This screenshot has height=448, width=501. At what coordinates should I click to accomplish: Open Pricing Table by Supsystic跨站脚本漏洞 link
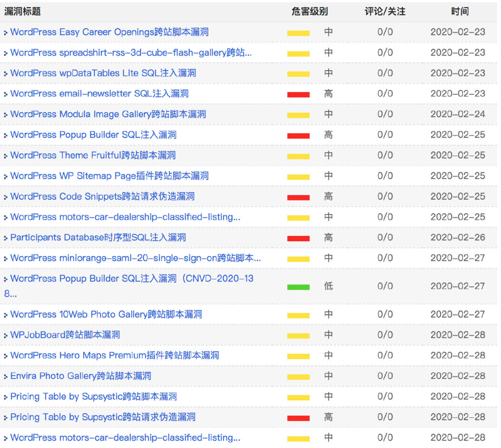[x=94, y=397]
